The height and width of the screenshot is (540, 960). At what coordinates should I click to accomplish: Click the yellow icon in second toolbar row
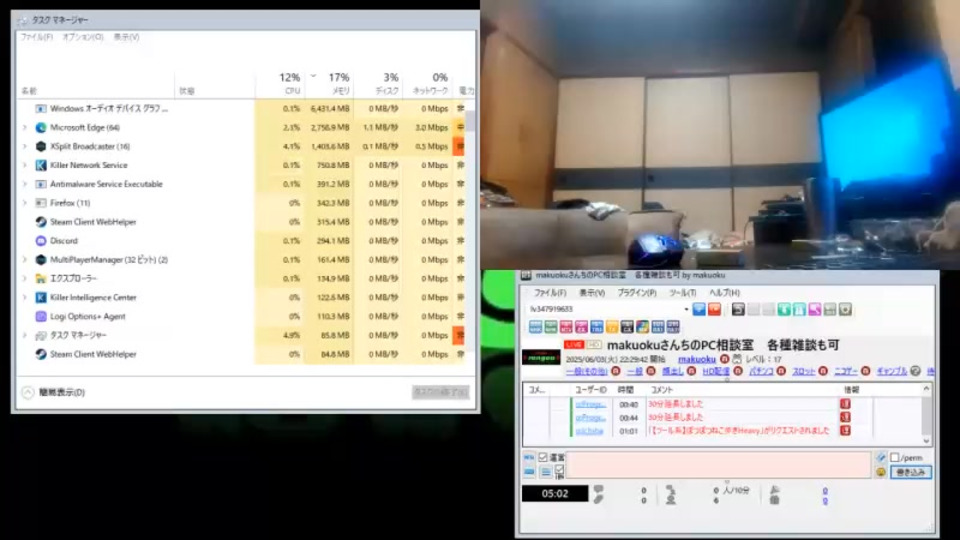click(612, 327)
